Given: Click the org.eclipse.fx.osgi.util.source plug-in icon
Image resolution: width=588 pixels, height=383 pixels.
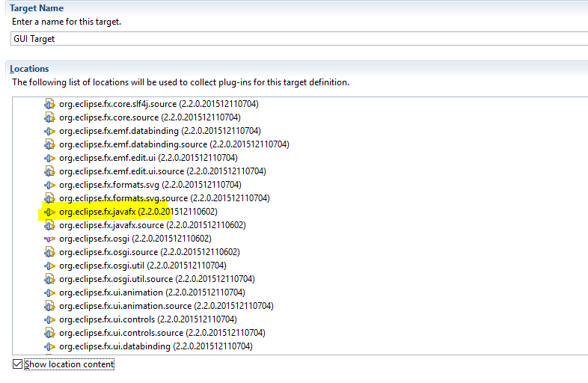Looking at the screenshot, I should tap(49, 279).
